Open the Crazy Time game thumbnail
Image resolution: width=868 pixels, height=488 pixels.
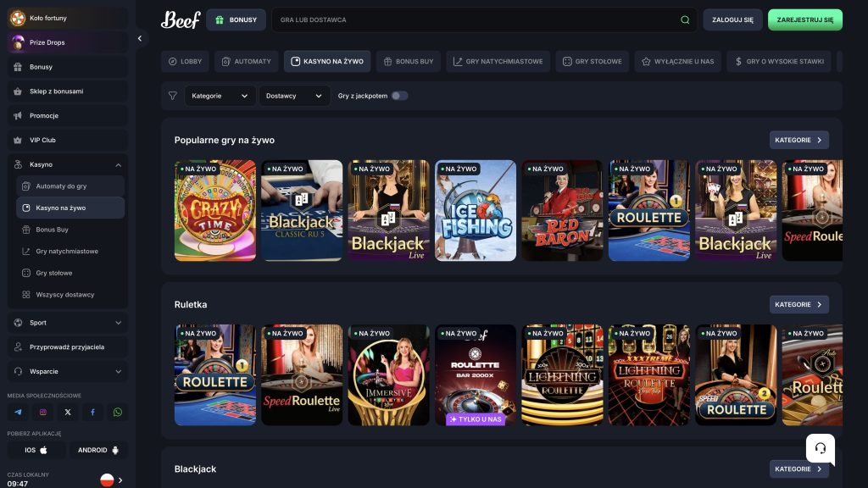(215, 210)
